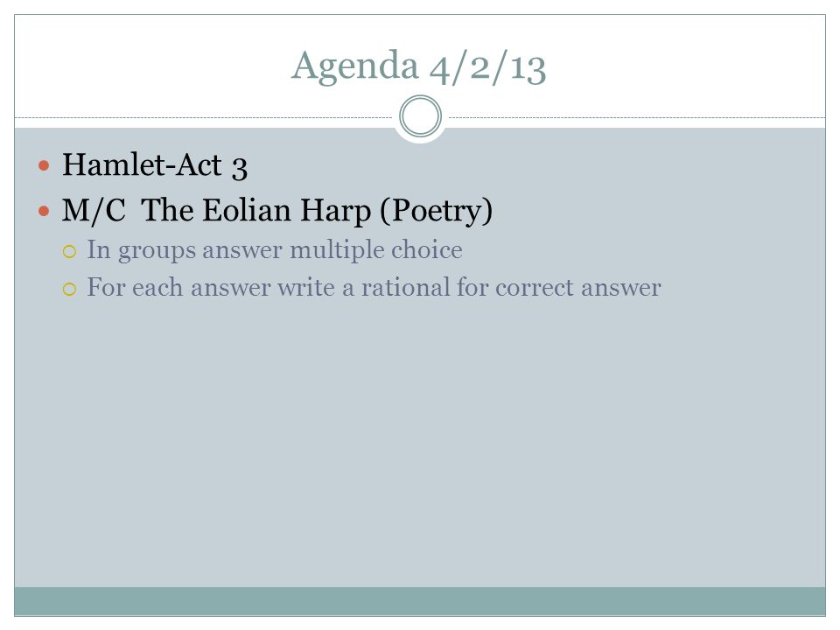Click the slide title Agenda 4/2/13
This screenshot has width=840, height=630.
click(418, 66)
